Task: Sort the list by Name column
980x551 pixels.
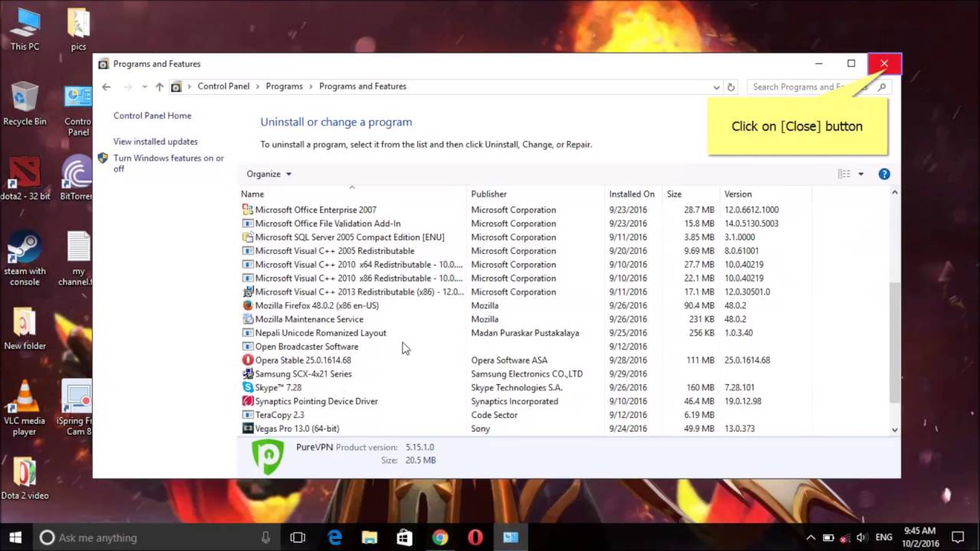Action: [352, 194]
